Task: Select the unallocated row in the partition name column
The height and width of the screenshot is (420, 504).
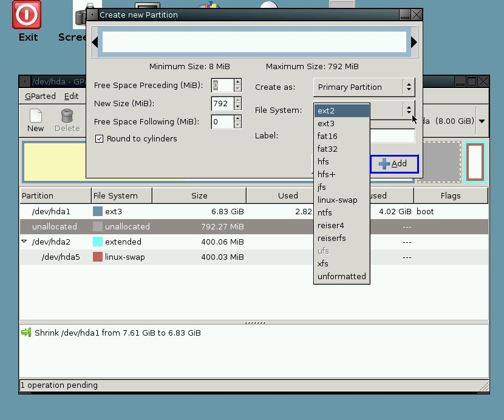Action: [54, 226]
